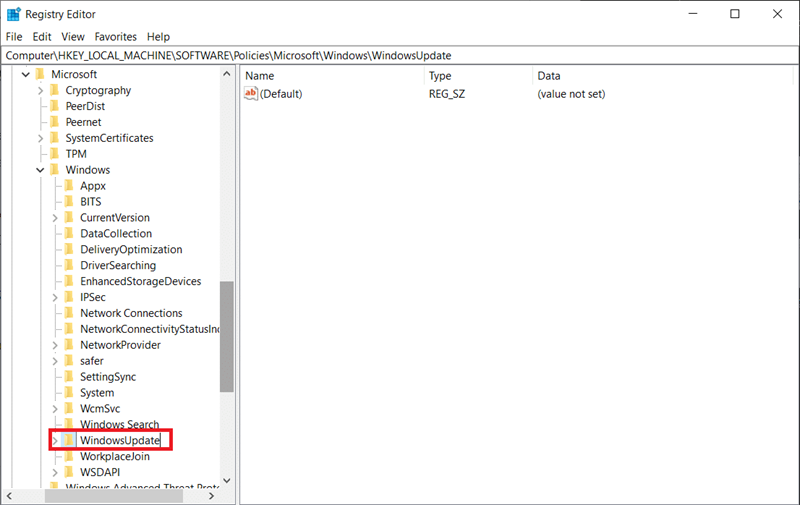Click the Registry Editor title bar icon
Image resolution: width=801 pixels, height=506 pixels.
[13, 14]
